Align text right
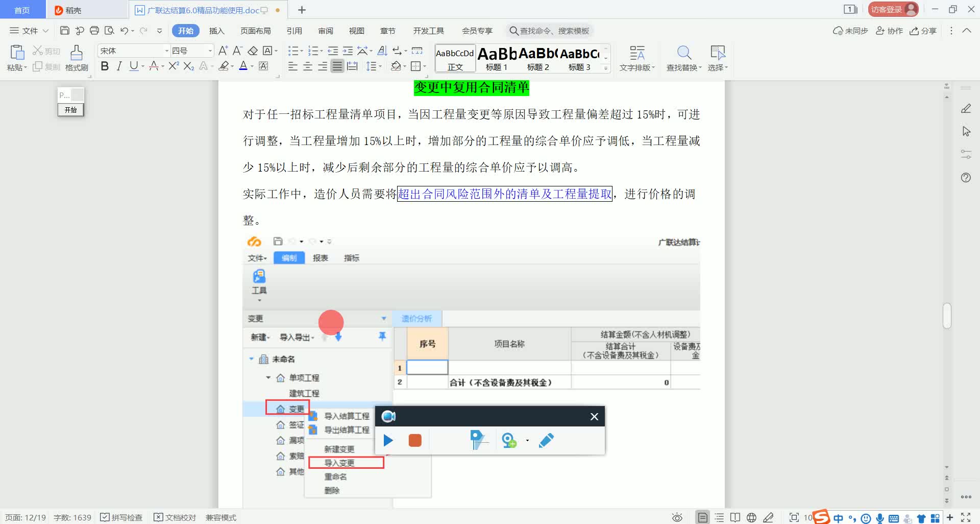The width and height of the screenshot is (980, 524). pyautogui.click(x=323, y=66)
